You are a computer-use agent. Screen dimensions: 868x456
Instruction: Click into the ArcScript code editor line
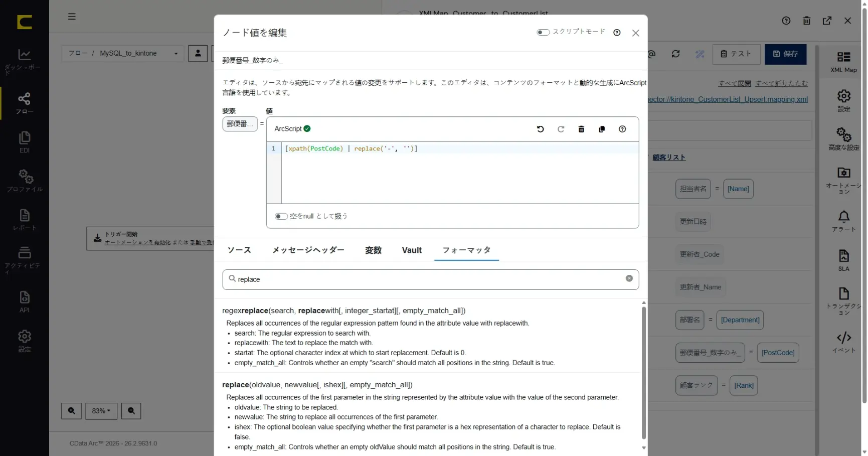(x=459, y=148)
